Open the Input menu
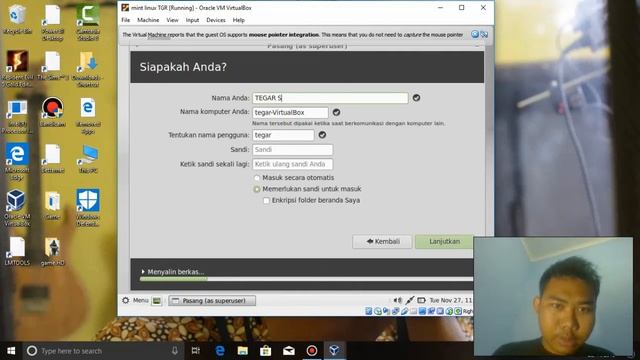Viewport: 640px width, 360px height. click(x=192, y=20)
